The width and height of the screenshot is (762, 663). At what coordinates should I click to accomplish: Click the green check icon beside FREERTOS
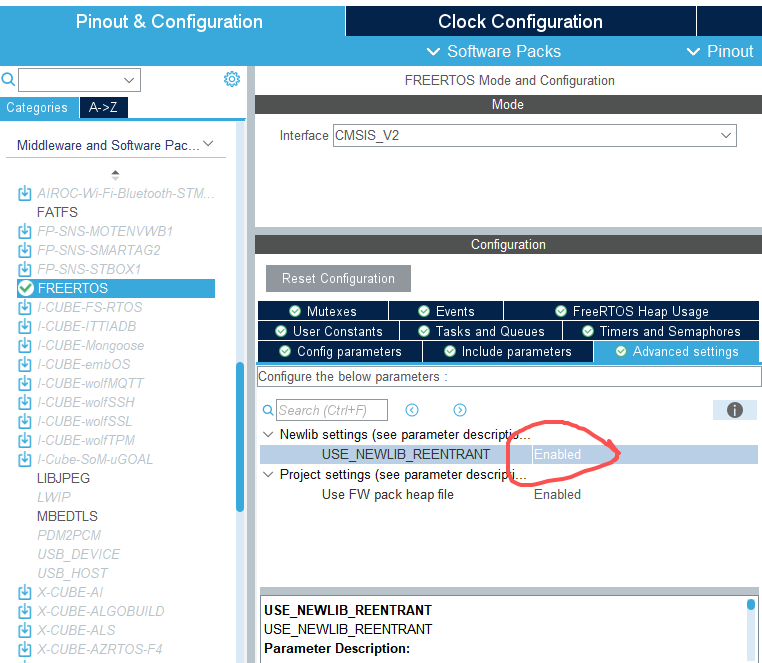tap(26, 288)
